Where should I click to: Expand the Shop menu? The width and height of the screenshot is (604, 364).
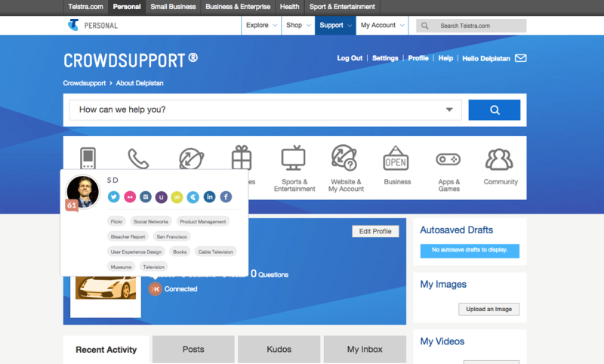click(x=298, y=25)
